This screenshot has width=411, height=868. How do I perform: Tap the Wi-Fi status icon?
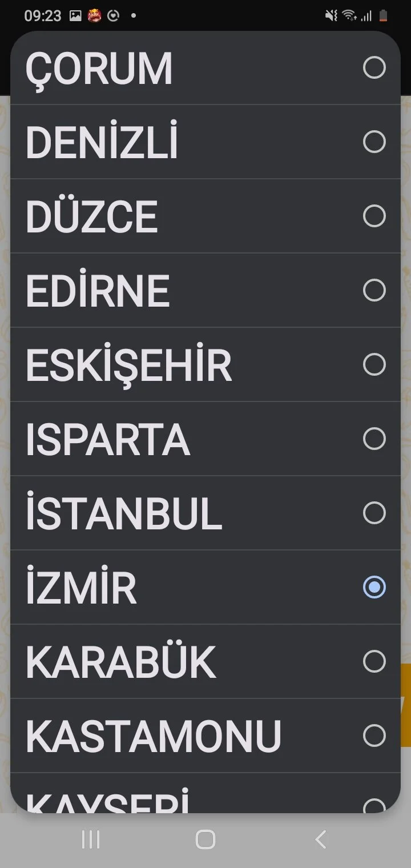pyautogui.click(x=349, y=16)
